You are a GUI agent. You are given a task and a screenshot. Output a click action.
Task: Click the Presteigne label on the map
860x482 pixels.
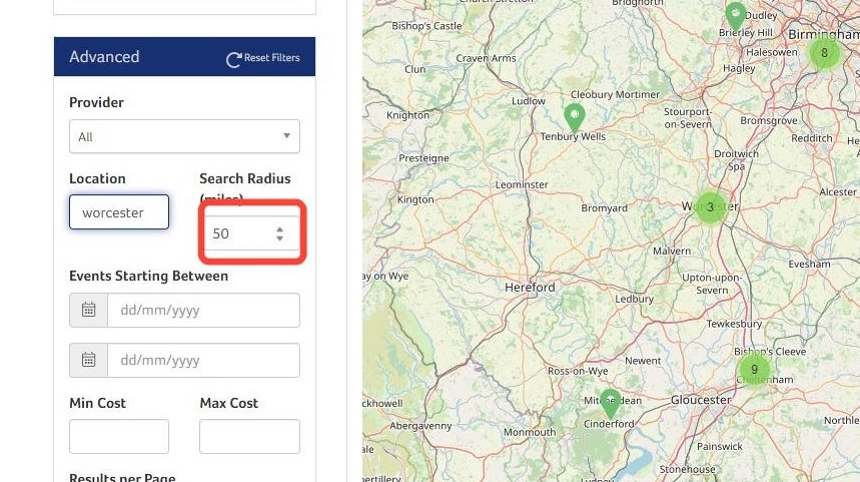(x=423, y=158)
